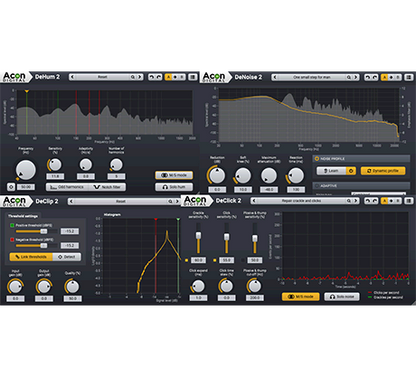This screenshot has width=416, height=376.
Task: Go to next preset in DeClick 2
Action: [356, 201]
